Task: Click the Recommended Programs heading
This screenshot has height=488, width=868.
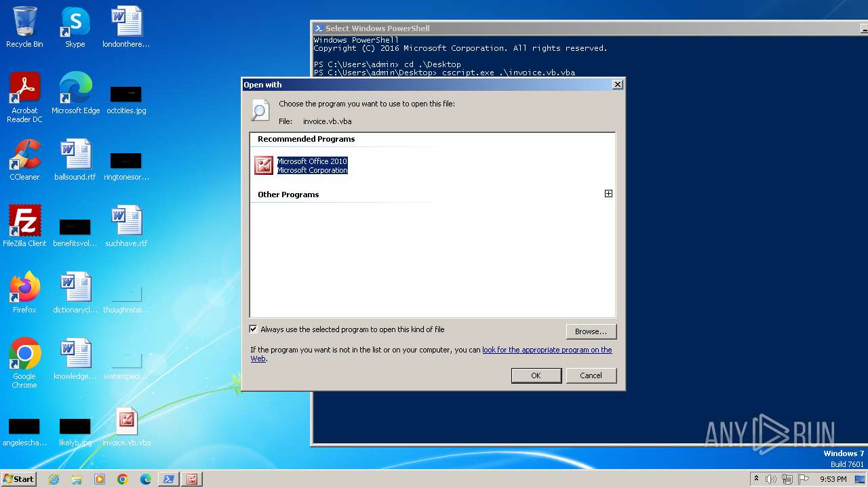Action: [x=306, y=139]
